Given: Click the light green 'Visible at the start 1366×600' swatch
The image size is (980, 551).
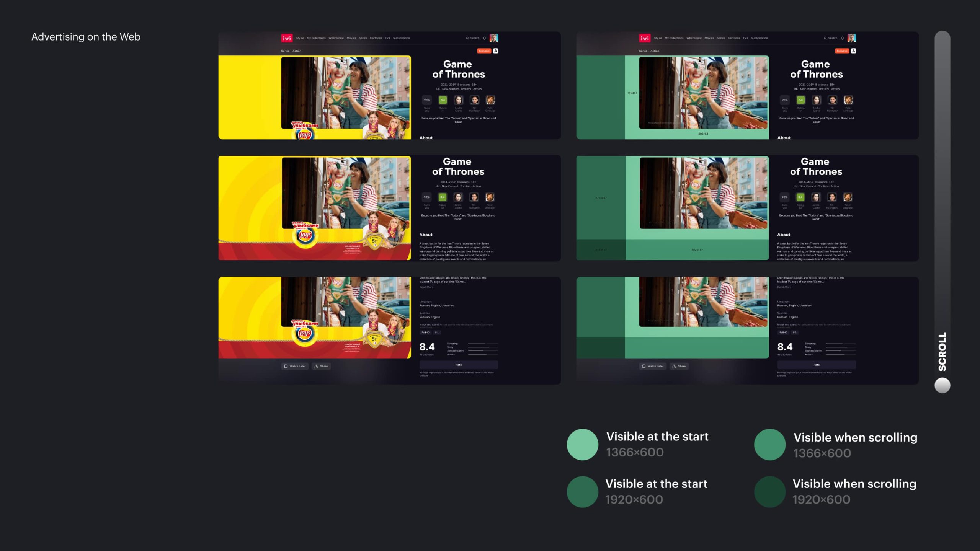Looking at the screenshot, I should click(582, 444).
